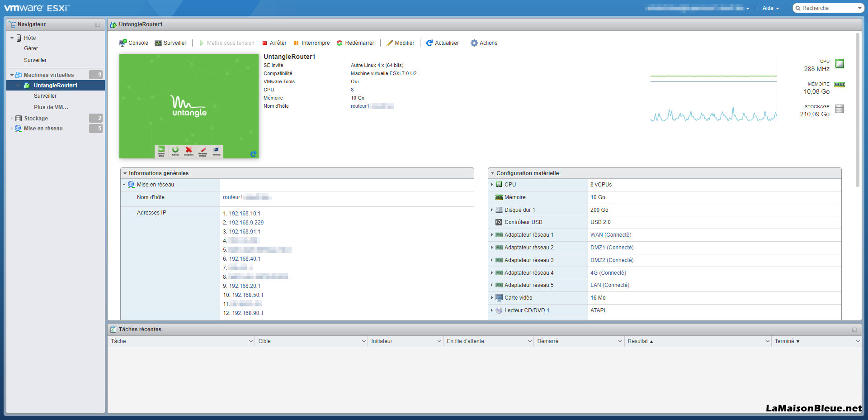Open the Actions gear menu
The image size is (868, 420).
point(484,43)
